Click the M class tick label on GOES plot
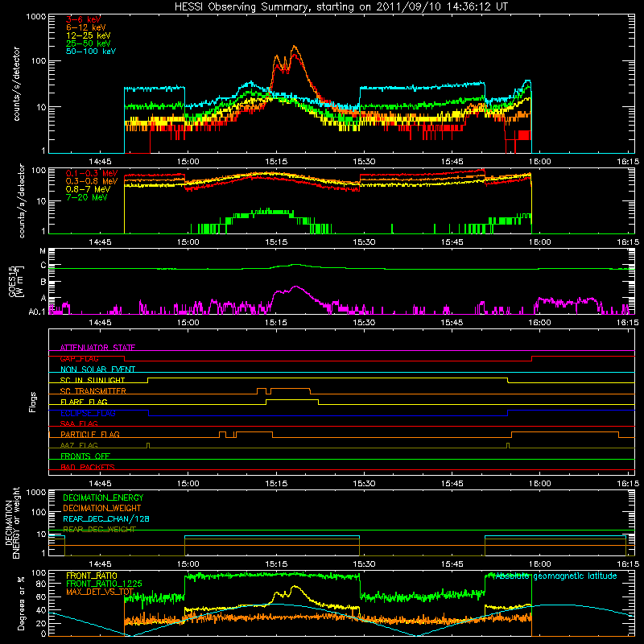 pos(43,250)
